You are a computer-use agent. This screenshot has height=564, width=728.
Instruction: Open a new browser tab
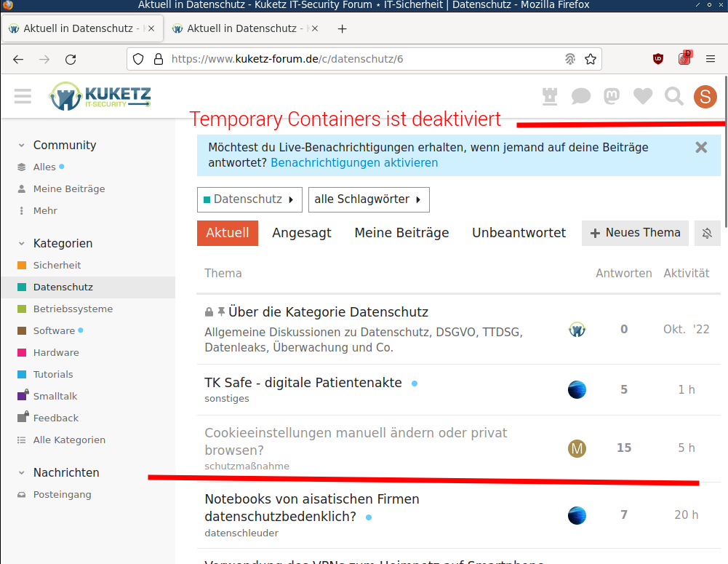point(342,29)
